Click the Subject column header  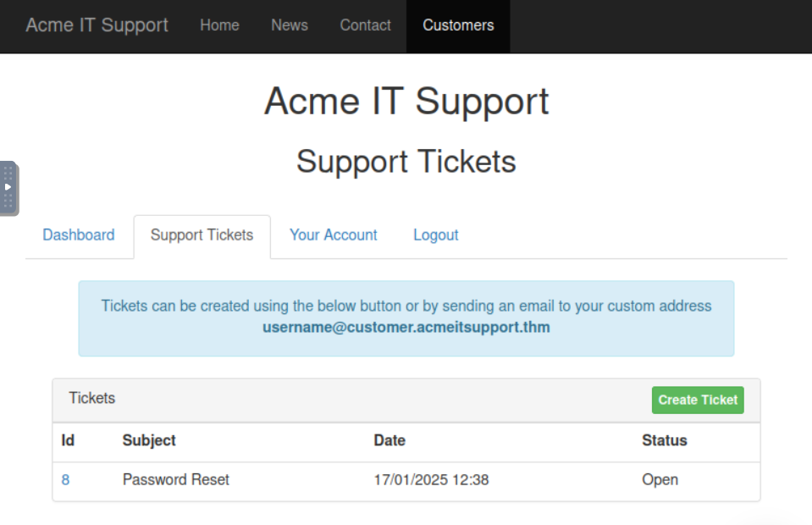pos(149,440)
